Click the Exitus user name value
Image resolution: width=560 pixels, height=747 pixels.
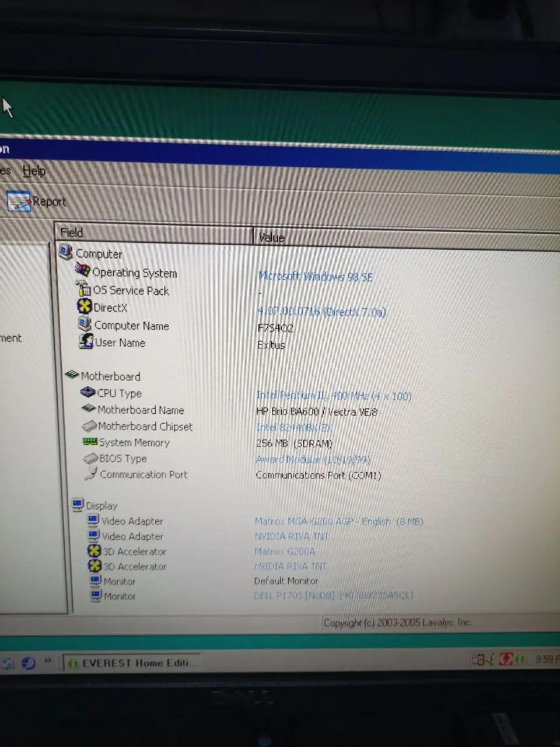pyautogui.click(x=271, y=345)
